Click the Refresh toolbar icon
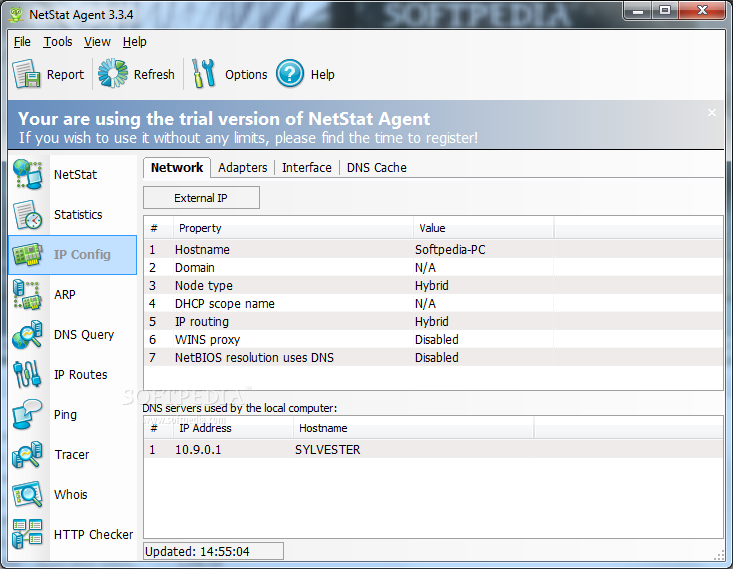This screenshot has height=569, width=733. tap(113, 73)
